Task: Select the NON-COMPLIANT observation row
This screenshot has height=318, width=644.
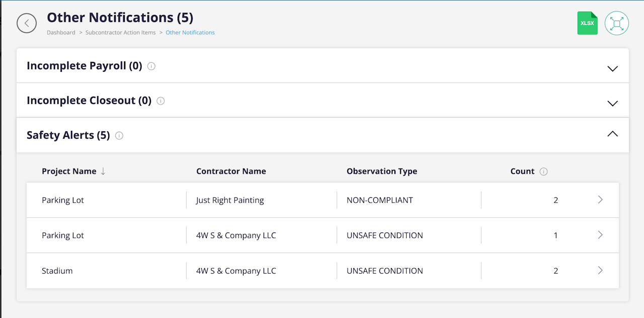Action: 380,200
